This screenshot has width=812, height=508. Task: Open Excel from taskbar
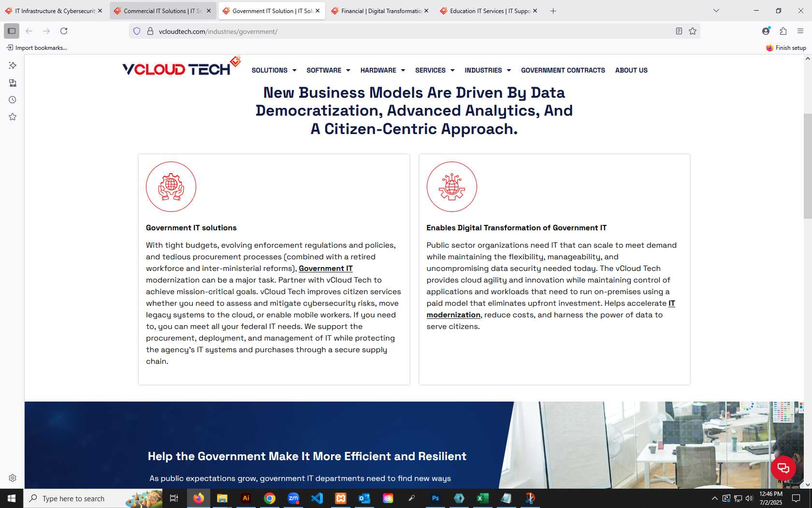coord(483,498)
